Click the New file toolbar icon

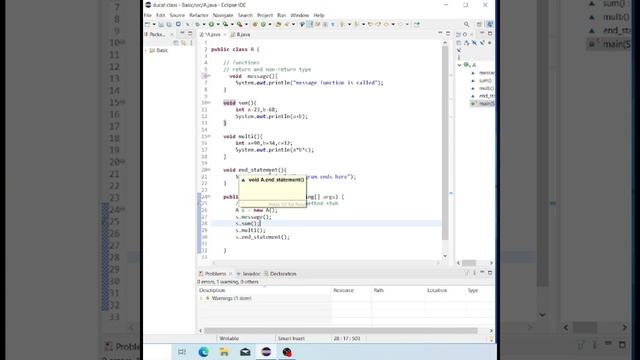[x=147, y=24]
